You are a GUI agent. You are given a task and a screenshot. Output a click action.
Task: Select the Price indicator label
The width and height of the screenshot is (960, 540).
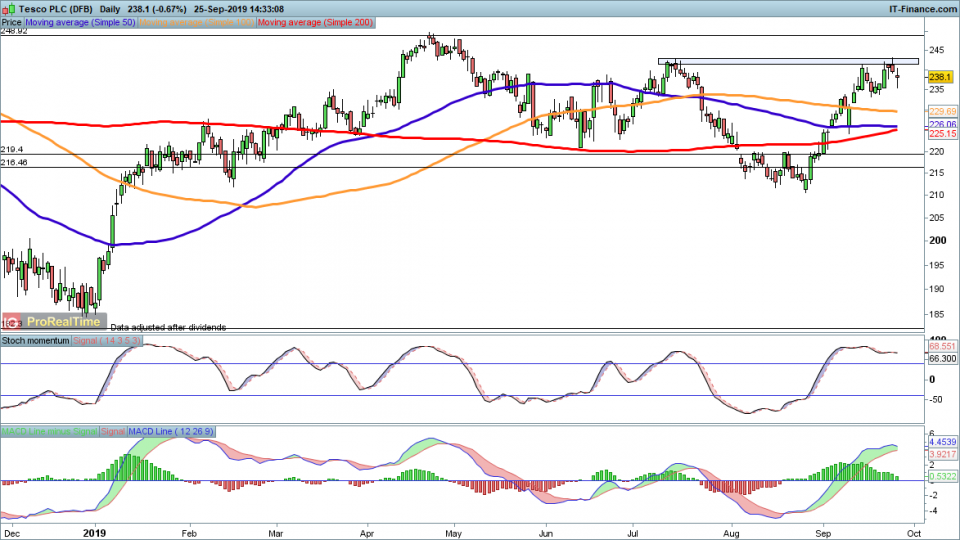pyautogui.click(x=10, y=20)
